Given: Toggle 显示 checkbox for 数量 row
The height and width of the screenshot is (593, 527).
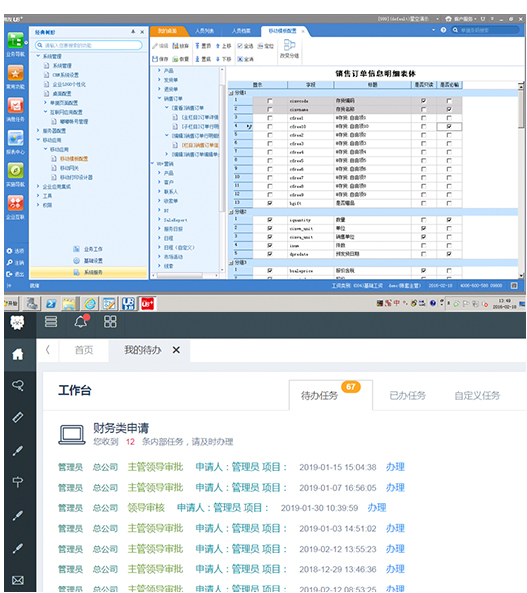Looking at the screenshot, I should (270, 220).
